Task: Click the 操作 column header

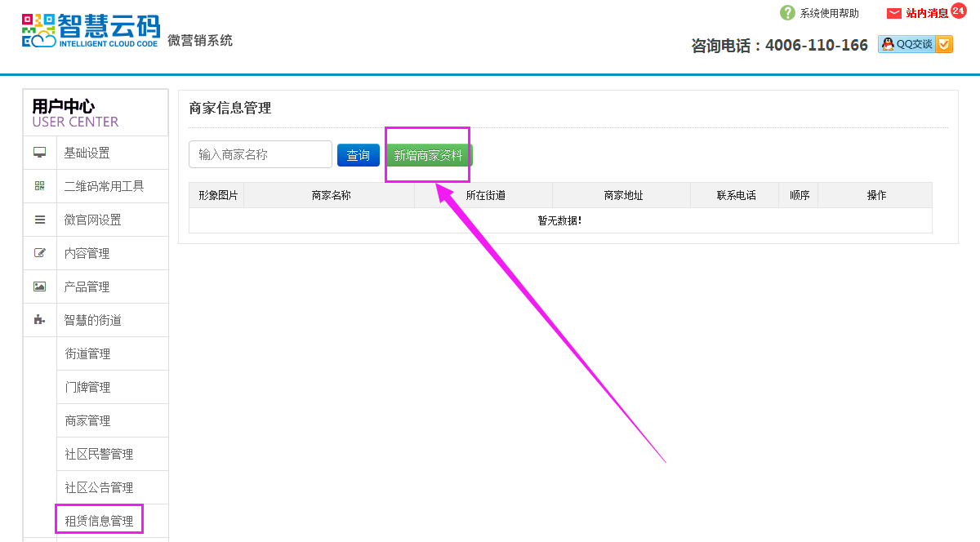Action: [876, 195]
